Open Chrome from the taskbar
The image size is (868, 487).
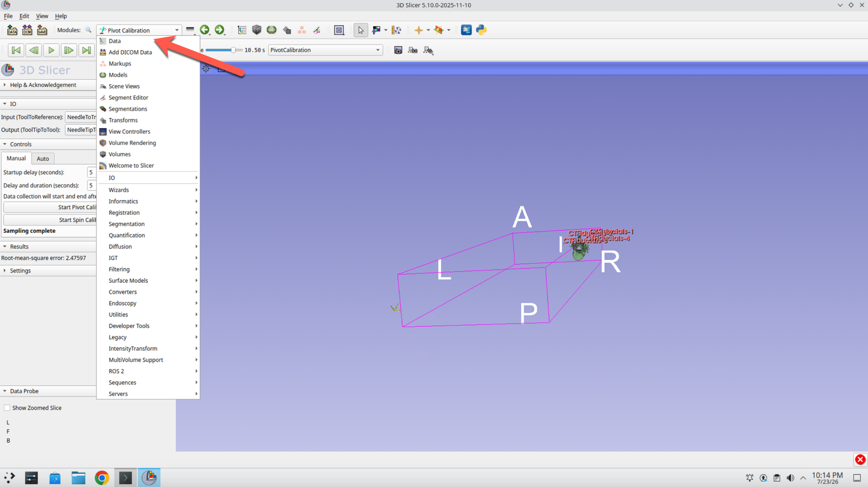(101, 478)
